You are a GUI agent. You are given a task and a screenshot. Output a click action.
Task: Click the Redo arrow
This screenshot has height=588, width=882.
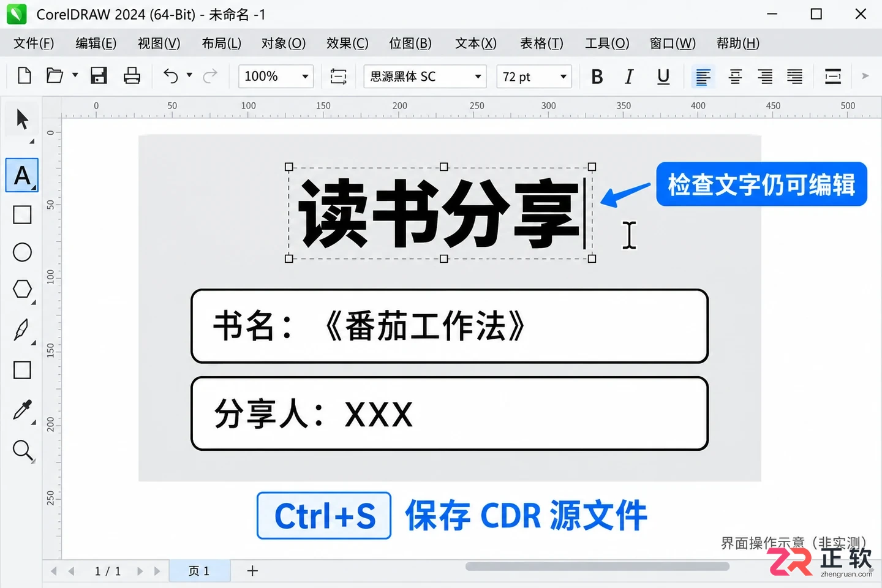(x=210, y=76)
